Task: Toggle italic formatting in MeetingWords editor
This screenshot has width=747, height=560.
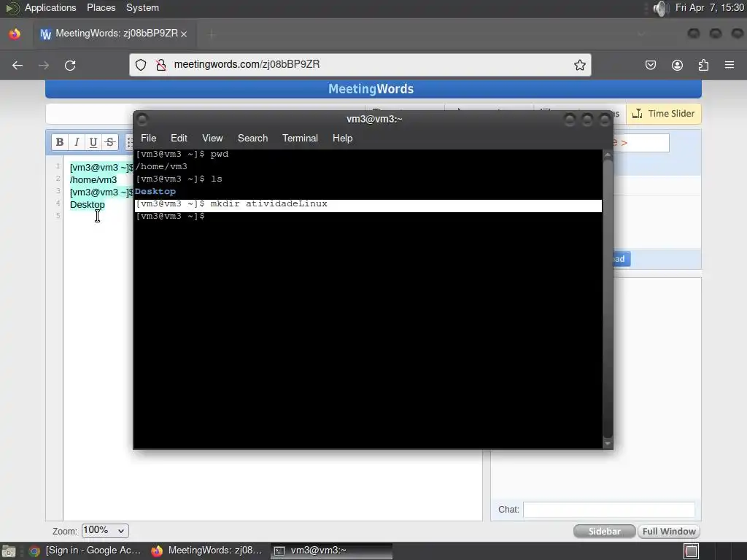Action: pos(76,142)
